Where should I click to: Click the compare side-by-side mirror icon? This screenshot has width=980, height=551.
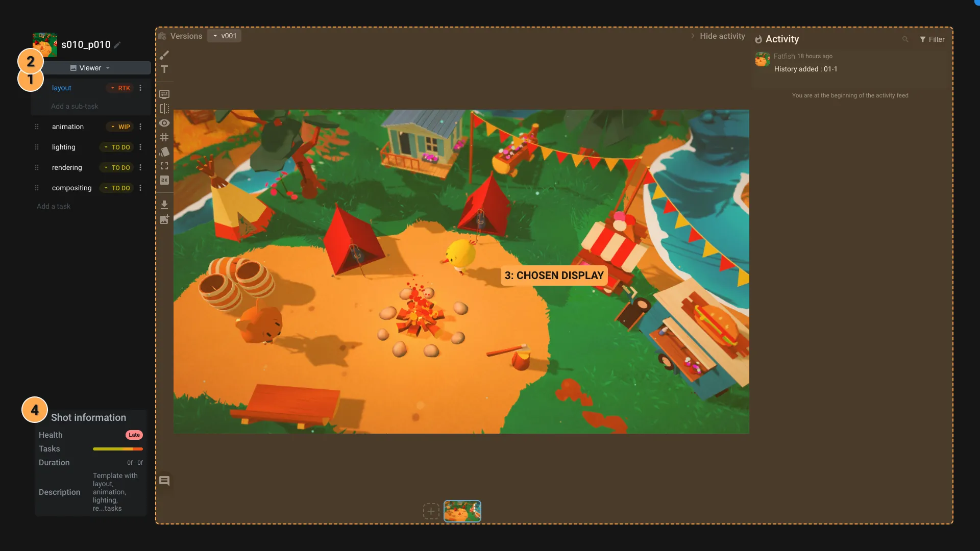coord(164,109)
